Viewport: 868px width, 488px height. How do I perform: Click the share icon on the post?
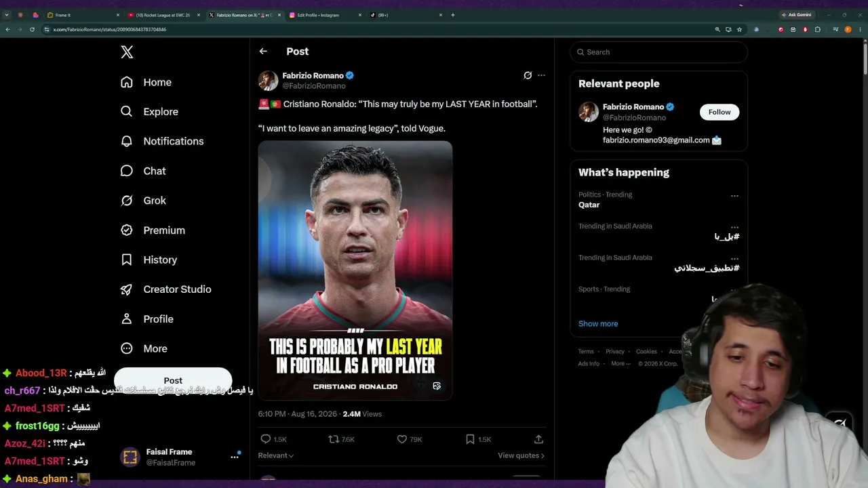pyautogui.click(x=538, y=439)
